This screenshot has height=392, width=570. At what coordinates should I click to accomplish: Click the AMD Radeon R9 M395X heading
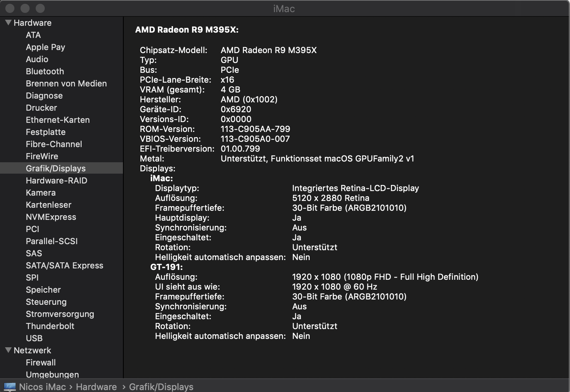[187, 30]
